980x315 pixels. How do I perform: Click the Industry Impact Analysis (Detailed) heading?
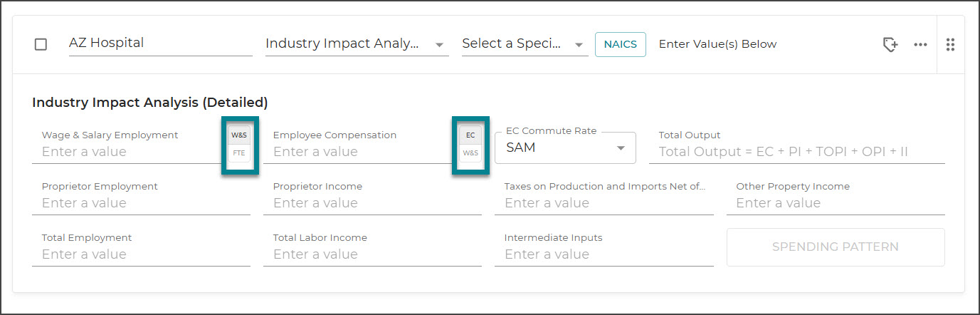150,102
